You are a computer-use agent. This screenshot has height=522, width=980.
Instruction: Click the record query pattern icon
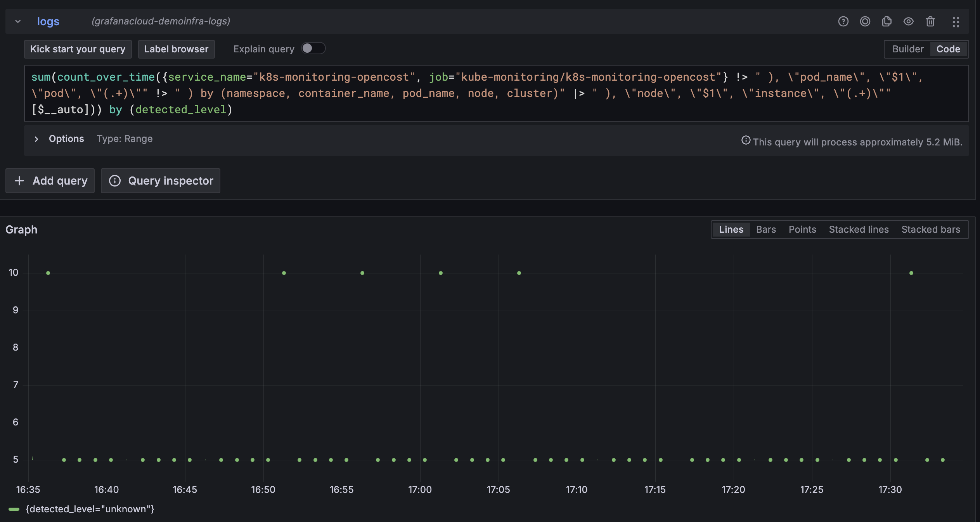click(x=864, y=21)
